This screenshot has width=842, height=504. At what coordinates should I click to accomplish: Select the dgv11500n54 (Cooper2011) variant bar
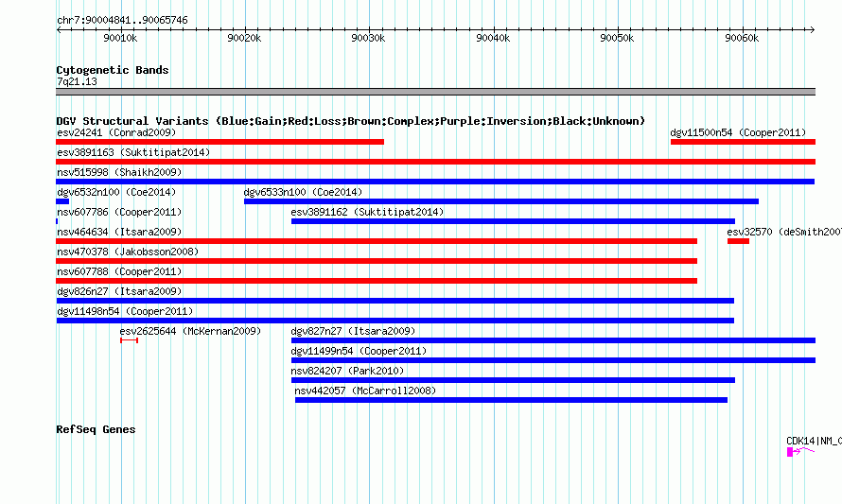point(743,142)
